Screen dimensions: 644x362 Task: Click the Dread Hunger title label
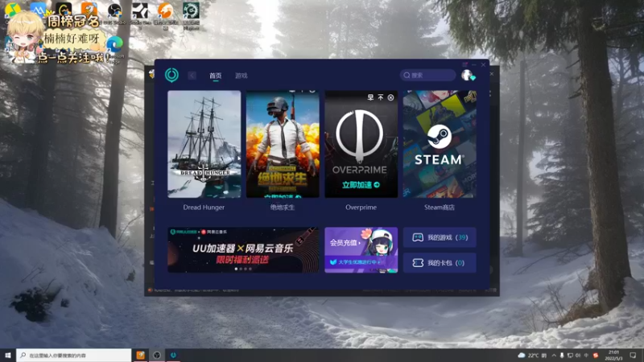[204, 208]
